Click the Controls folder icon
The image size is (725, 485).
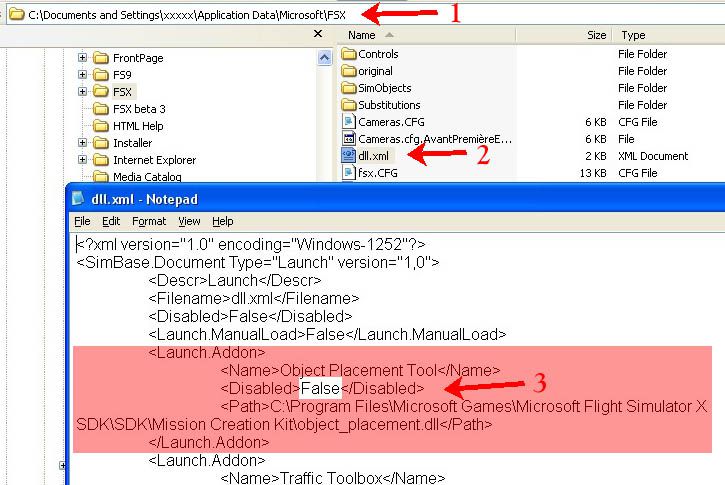click(349, 54)
